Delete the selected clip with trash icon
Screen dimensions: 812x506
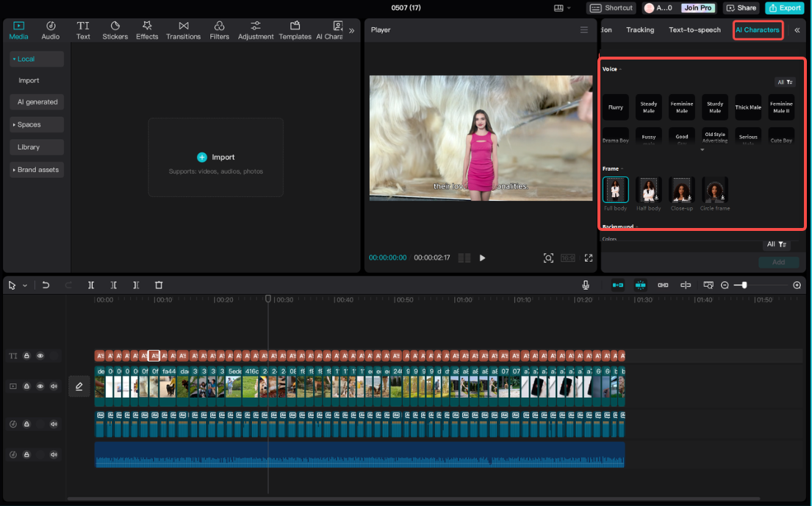point(159,285)
